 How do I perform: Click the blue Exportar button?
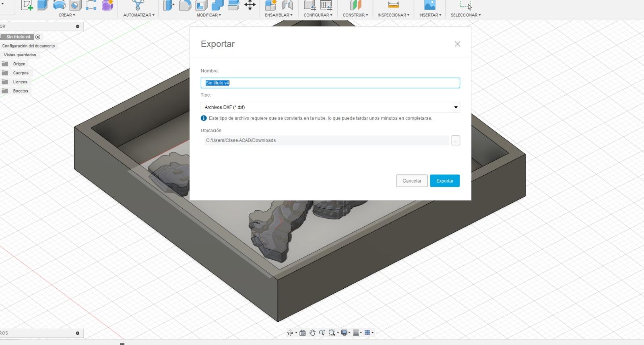pos(445,181)
